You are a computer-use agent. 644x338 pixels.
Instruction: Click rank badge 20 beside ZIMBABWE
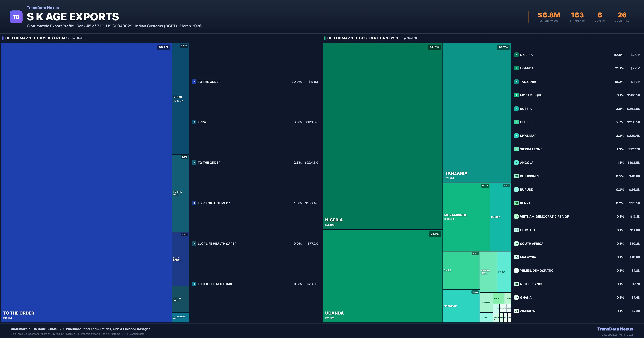[516, 311]
